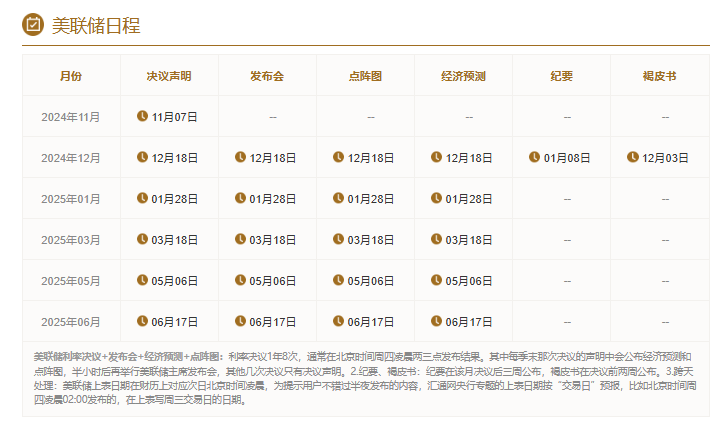Click clock icon in 2024年12月 决议声明 cell
724x428 pixels.
[x=142, y=157]
